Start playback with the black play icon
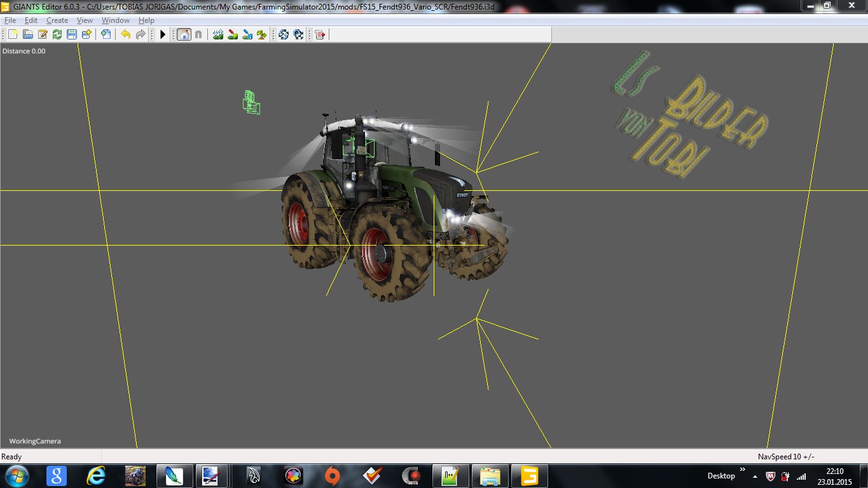868x488 pixels. click(x=163, y=34)
